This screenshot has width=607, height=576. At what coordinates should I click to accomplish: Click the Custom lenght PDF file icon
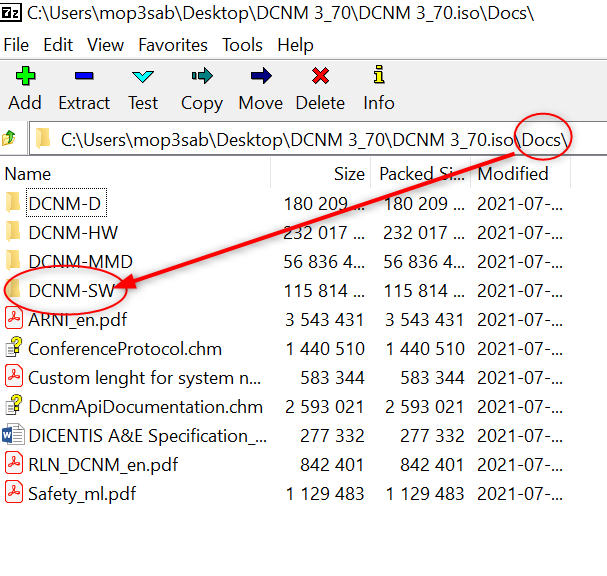14,377
